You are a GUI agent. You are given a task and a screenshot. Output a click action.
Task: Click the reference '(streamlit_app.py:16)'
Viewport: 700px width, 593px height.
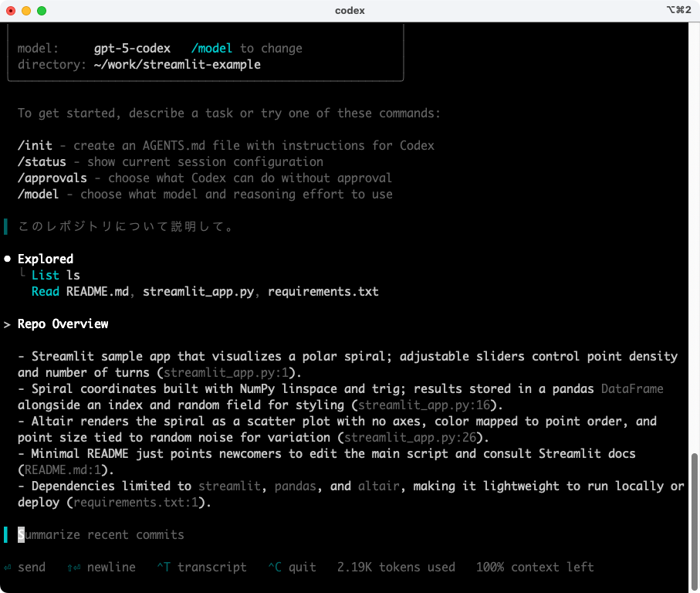(424, 405)
